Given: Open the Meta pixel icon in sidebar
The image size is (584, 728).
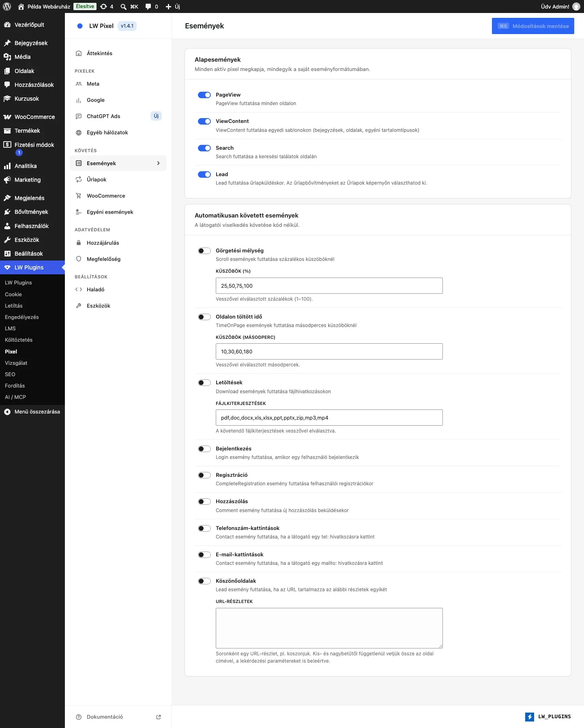Looking at the screenshot, I should tap(79, 84).
